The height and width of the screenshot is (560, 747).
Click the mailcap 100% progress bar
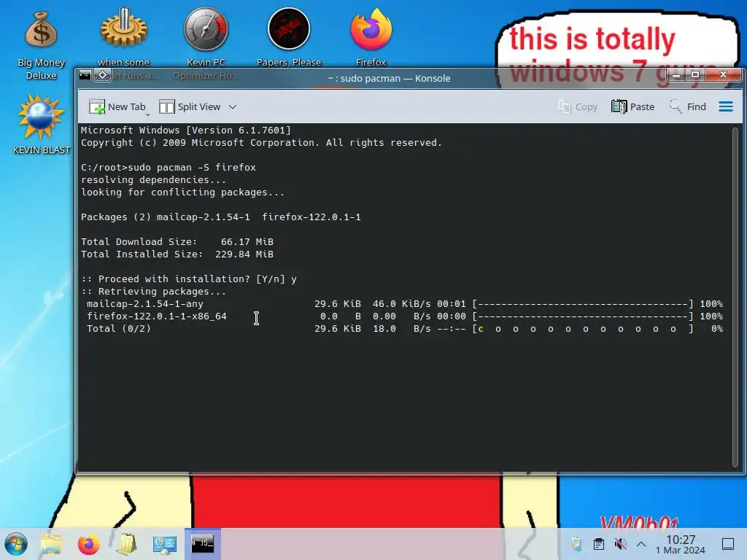pyautogui.click(x=583, y=304)
